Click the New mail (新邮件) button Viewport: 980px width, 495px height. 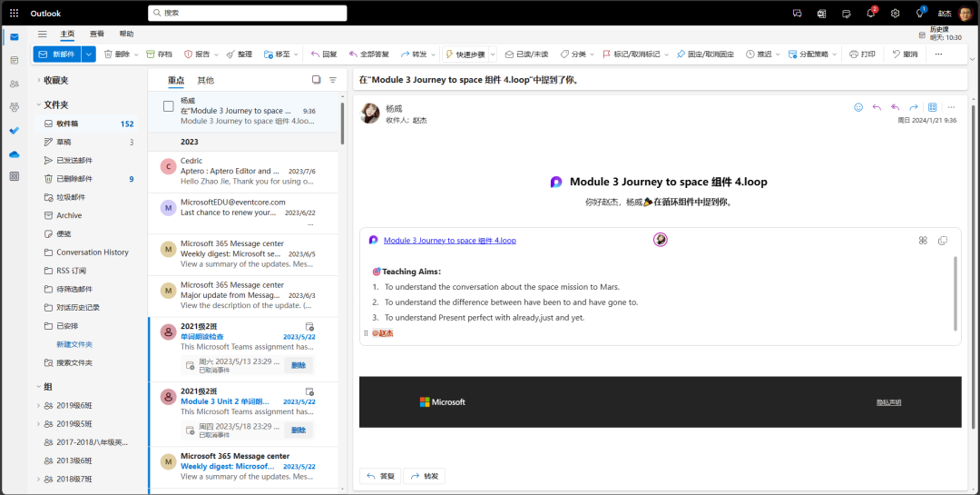(x=57, y=54)
